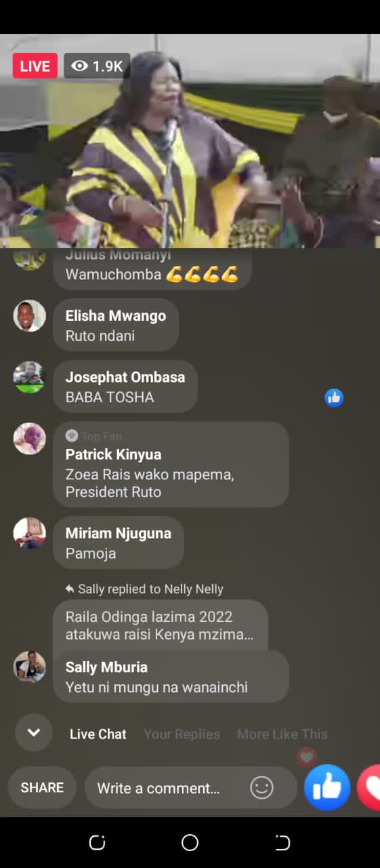Viewport: 380px width, 868px height.
Task: Switch to the Your Replies tab
Action: [182, 734]
